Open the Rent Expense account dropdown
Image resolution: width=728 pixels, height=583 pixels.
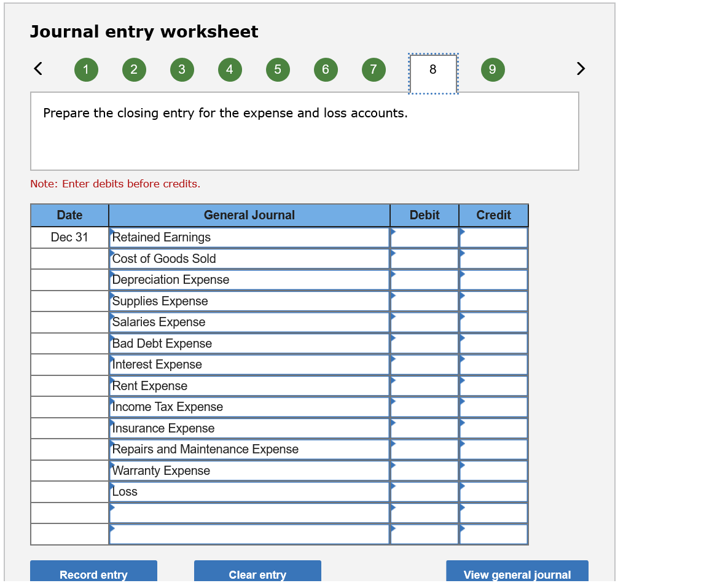249,386
